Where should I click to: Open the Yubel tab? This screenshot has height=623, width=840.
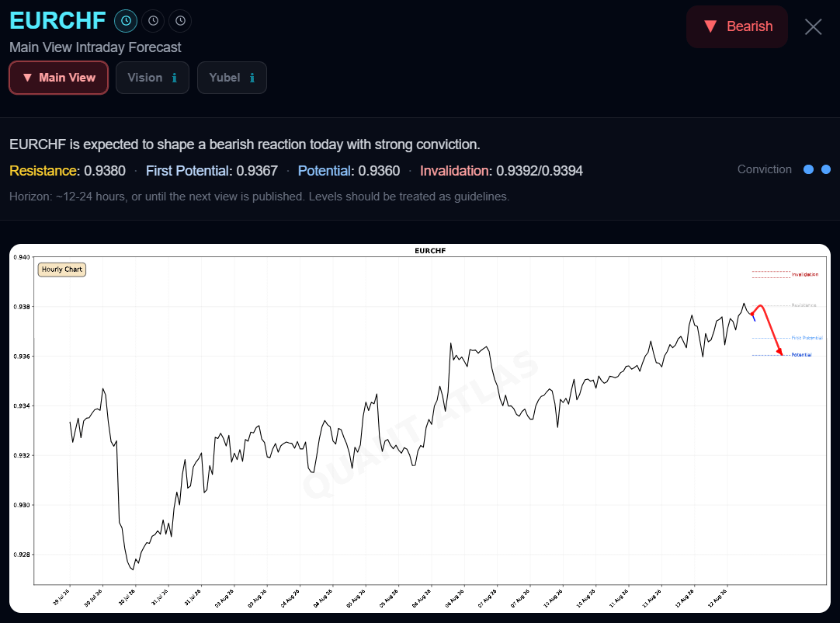coord(232,78)
